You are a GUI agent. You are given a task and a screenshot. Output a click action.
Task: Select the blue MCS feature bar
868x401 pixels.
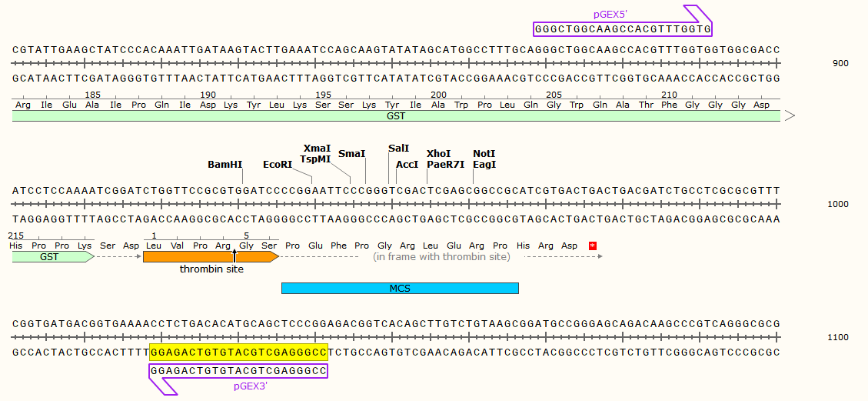(x=400, y=288)
